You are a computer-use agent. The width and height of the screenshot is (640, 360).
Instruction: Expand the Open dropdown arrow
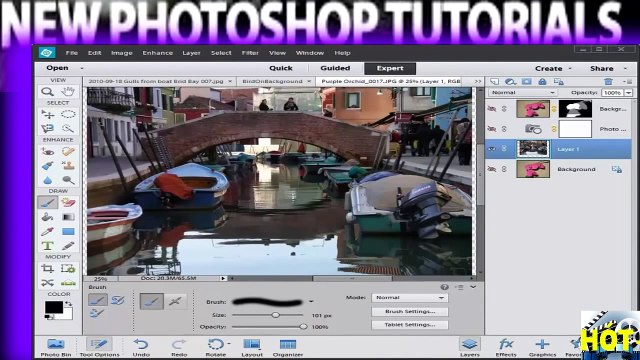pyautogui.click(x=82, y=68)
